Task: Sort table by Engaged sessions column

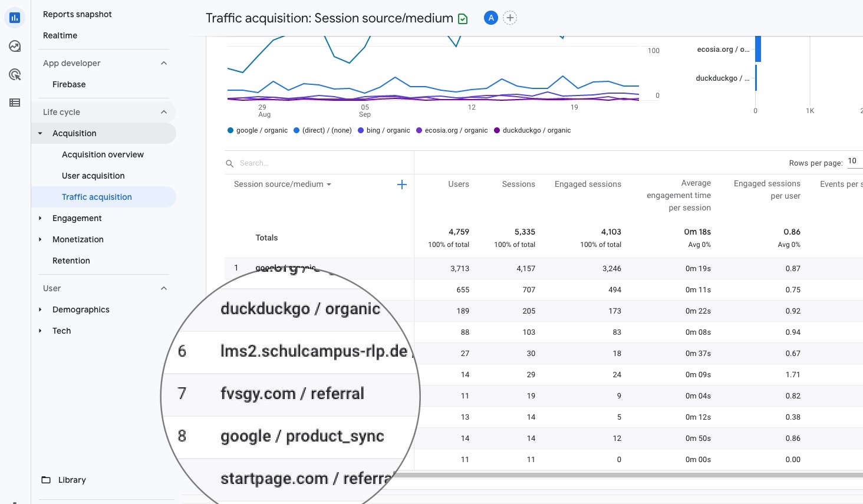Action: (x=588, y=185)
